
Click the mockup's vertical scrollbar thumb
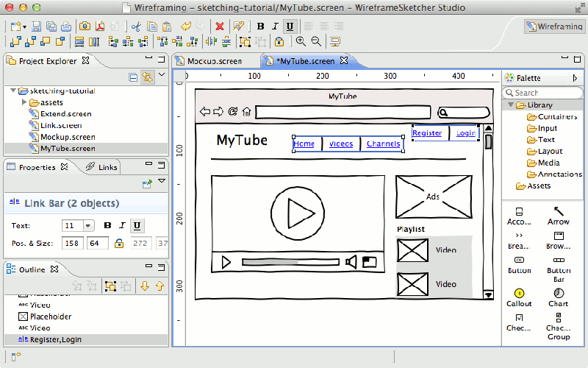tap(488, 141)
